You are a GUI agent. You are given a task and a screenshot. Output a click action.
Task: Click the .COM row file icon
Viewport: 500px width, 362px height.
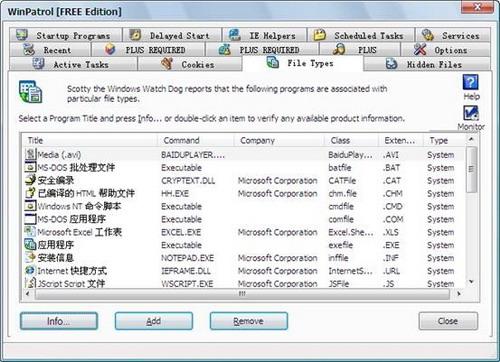[31, 219]
